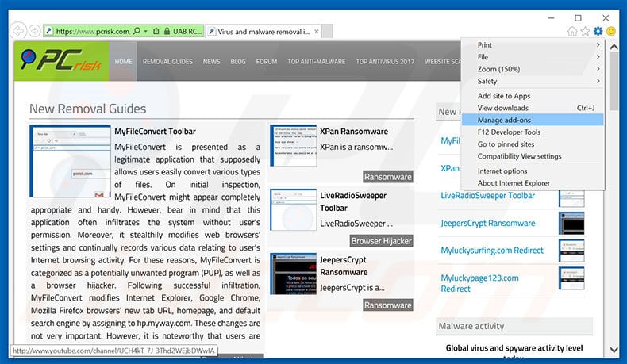
Task: Open XPan Ransomware article title
Action: [354, 132]
